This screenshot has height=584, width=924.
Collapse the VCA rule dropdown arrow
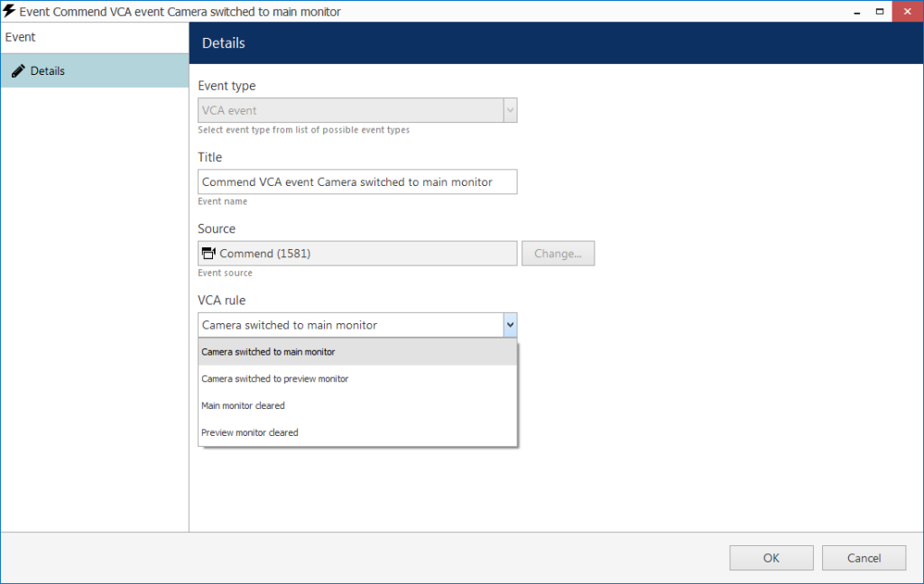pos(511,325)
